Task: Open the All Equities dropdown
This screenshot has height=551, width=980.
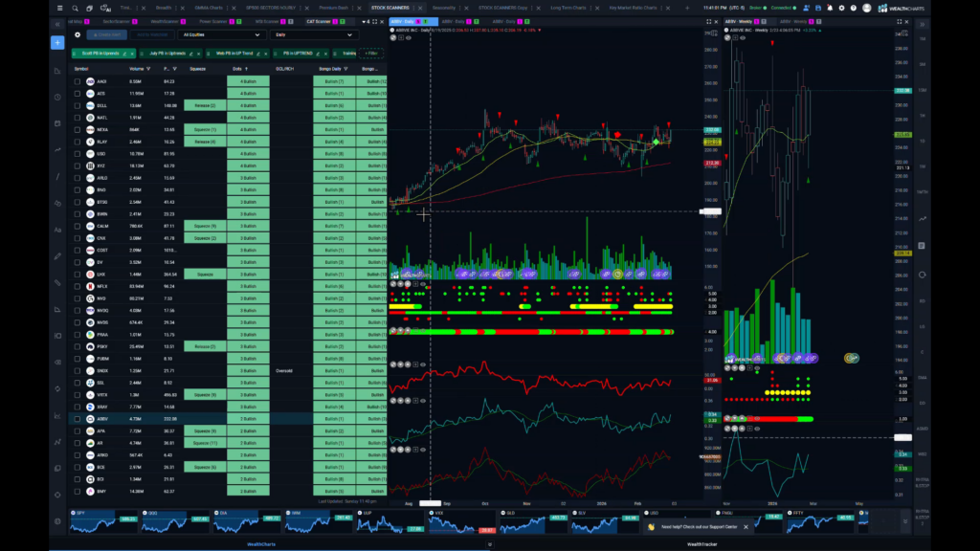Action: (x=222, y=34)
